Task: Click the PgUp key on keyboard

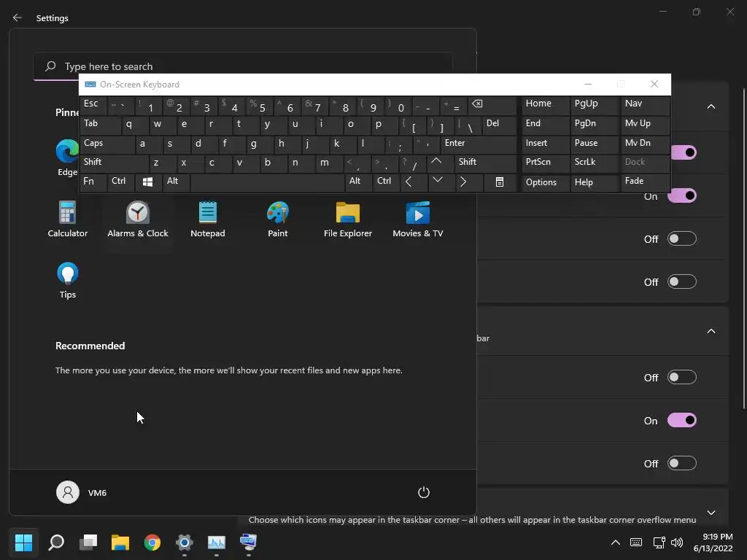Action: pyautogui.click(x=594, y=105)
